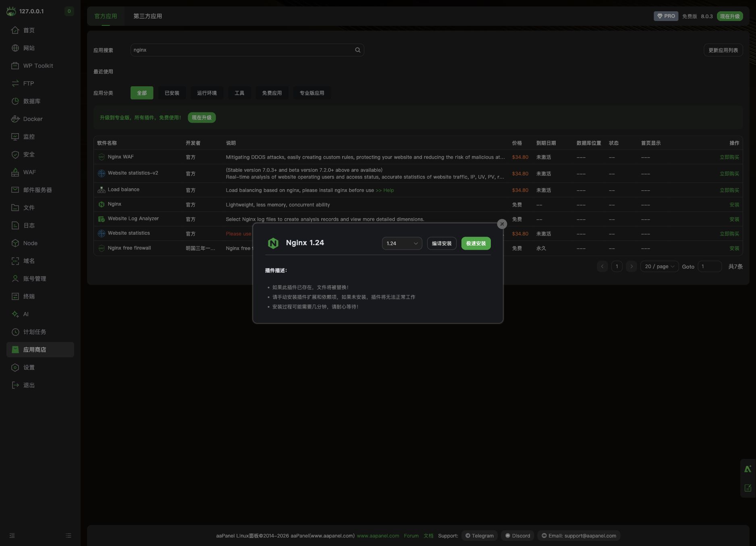The image size is (756, 546).
Task: Open the 文件 folder sidebar icon
Action: pyautogui.click(x=15, y=208)
